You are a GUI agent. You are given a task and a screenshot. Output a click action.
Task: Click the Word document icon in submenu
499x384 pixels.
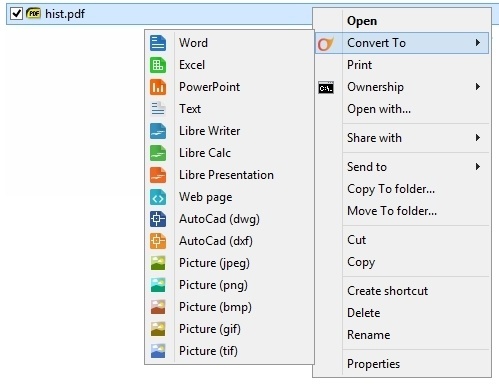coord(158,43)
